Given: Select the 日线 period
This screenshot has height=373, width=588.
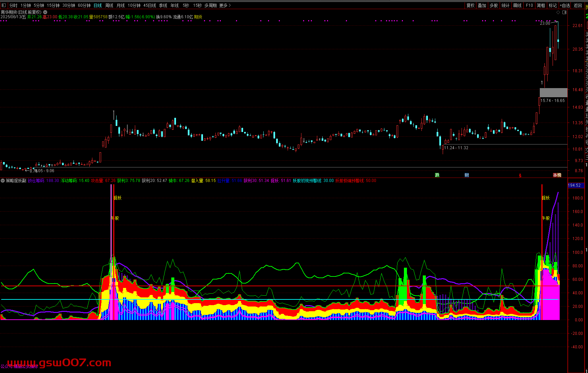Looking at the screenshot, I should tap(98, 5).
